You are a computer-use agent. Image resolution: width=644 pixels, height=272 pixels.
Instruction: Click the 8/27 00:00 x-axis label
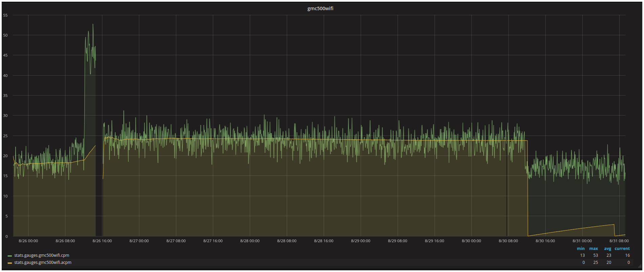point(139,241)
